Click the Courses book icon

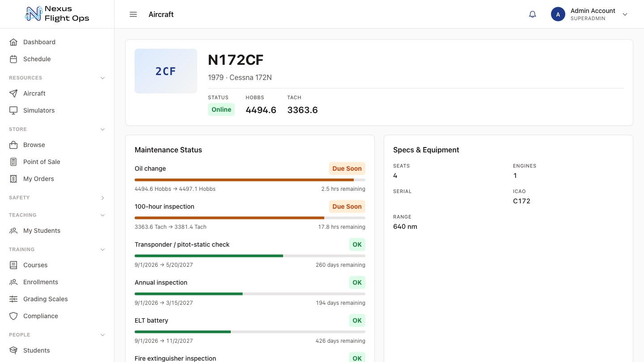tap(13, 265)
